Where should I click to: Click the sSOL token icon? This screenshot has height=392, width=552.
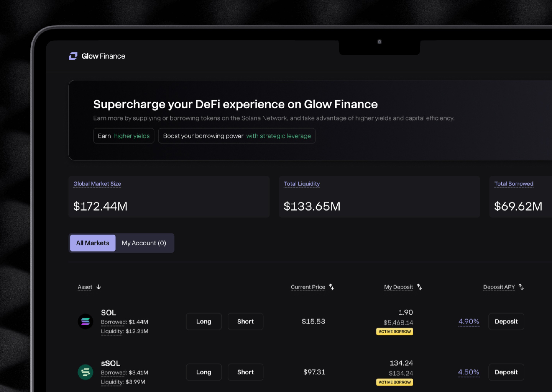click(x=85, y=372)
